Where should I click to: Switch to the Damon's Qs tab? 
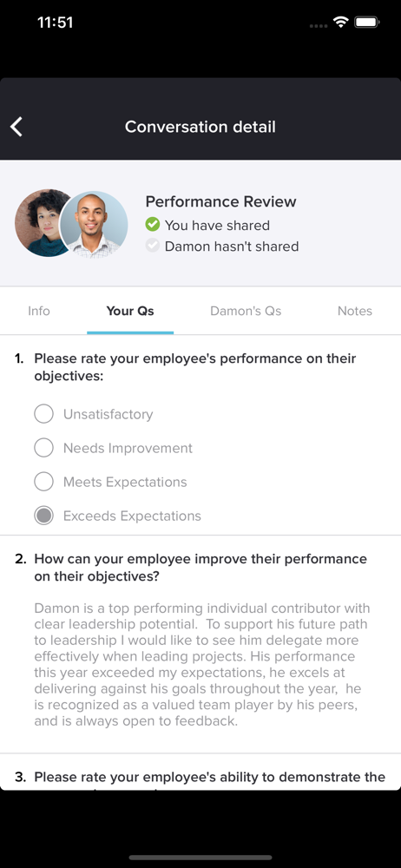(x=246, y=311)
